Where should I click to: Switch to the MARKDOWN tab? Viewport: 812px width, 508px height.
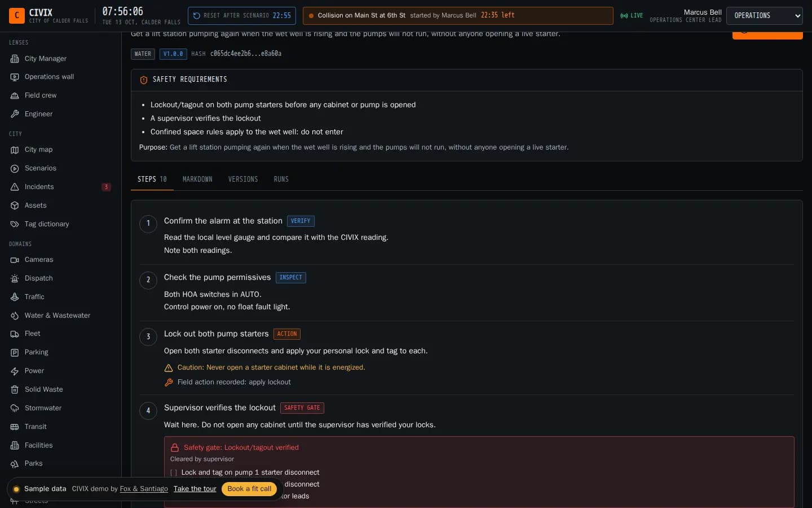(x=197, y=179)
